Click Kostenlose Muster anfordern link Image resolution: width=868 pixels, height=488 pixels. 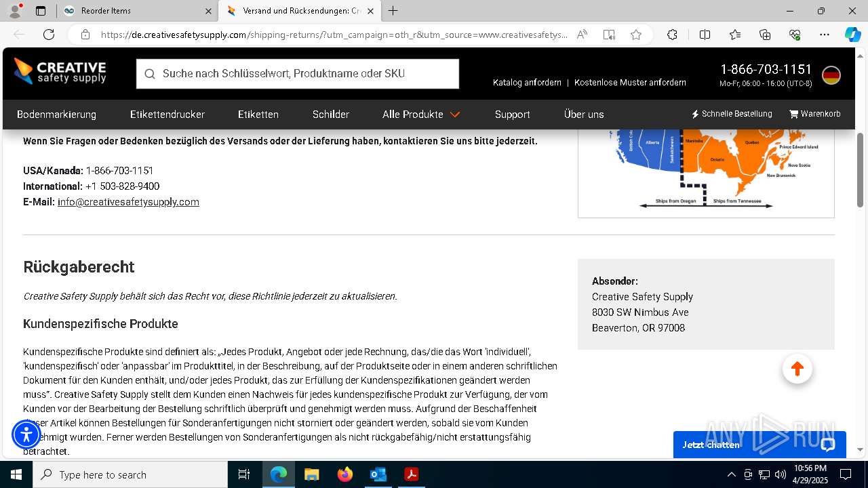click(x=630, y=83)
